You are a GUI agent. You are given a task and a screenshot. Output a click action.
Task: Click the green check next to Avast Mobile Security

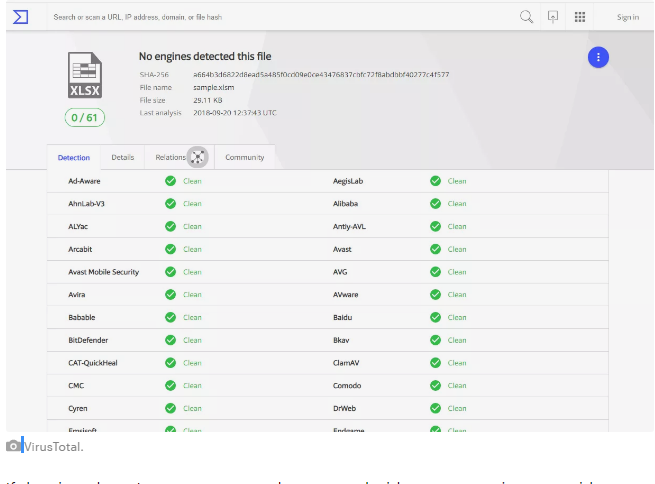(170, 272)
